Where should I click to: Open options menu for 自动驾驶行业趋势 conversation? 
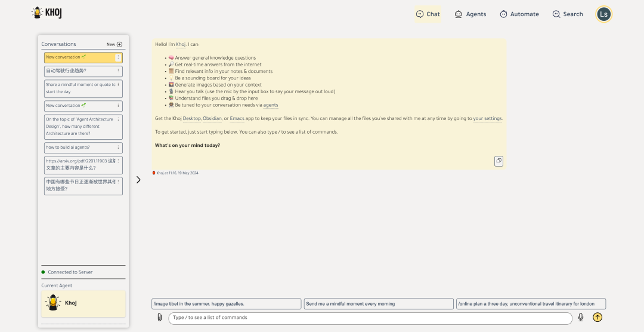pos(118,71)
